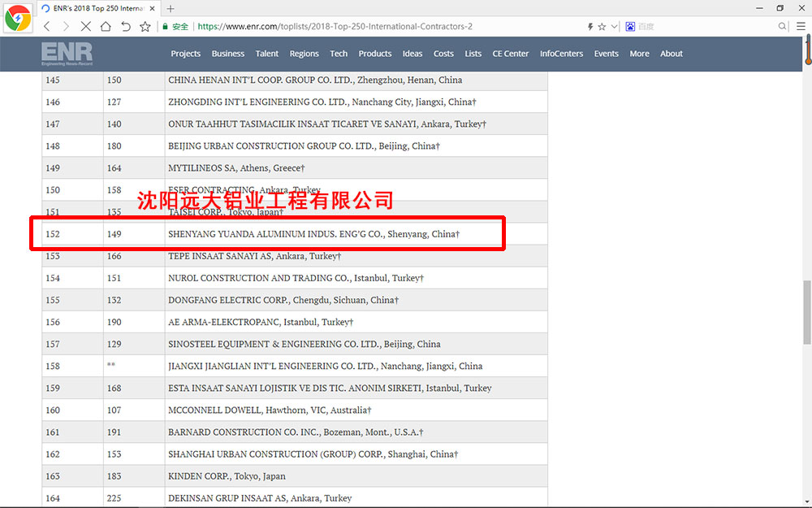The image size is (812, 508).
Task: Click the scroll-down arrow of the page scrollbar
Action: [x=807, y=502]
